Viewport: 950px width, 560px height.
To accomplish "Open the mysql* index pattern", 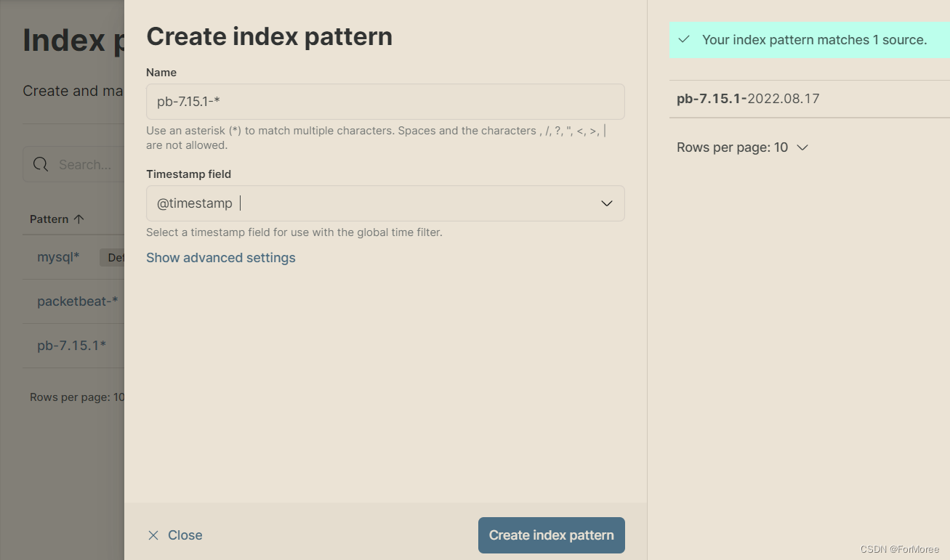I will tap(58, 257).
